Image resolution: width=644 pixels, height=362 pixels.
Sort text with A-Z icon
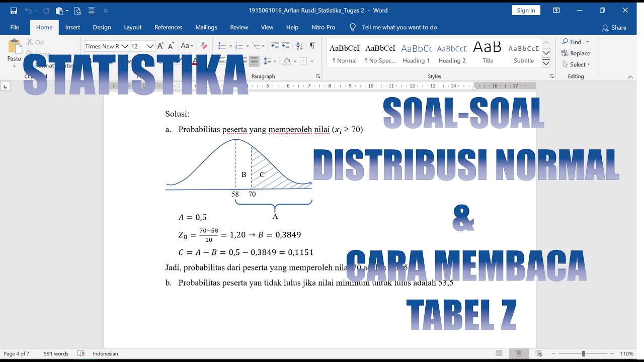[300, 46]
